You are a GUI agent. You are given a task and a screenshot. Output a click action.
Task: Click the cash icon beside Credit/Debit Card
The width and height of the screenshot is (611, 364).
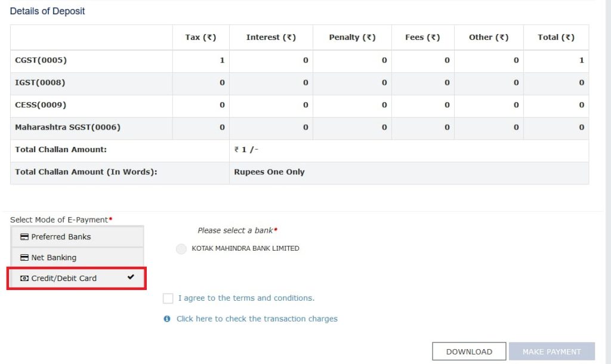[24, 279]
